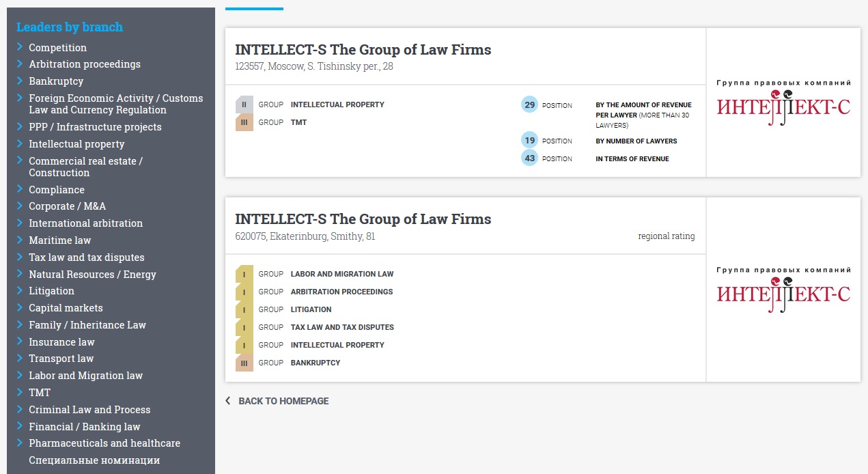The height and width of the screenshot is (474, 868).
Task: Click the INTELLECT-S logo in Ekaterinburg card
Action: tap(783, 290)
